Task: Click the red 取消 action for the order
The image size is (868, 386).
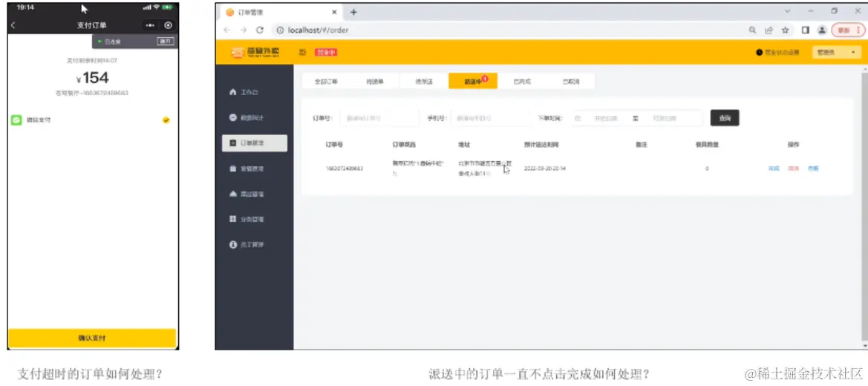Action: coord(793,169)
